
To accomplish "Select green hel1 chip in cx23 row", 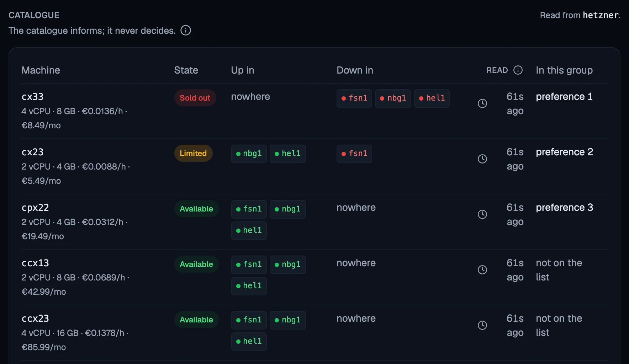I will tap(288, 154).
